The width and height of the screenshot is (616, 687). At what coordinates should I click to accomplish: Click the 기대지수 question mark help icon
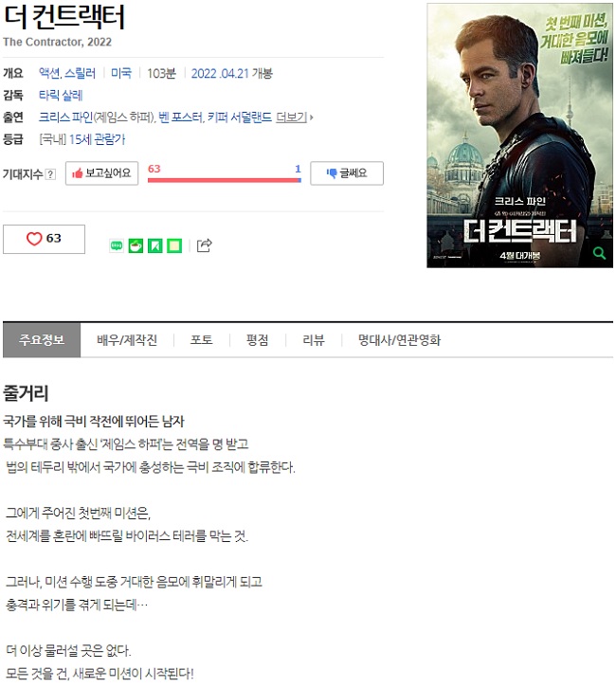(x=51, y=174)
